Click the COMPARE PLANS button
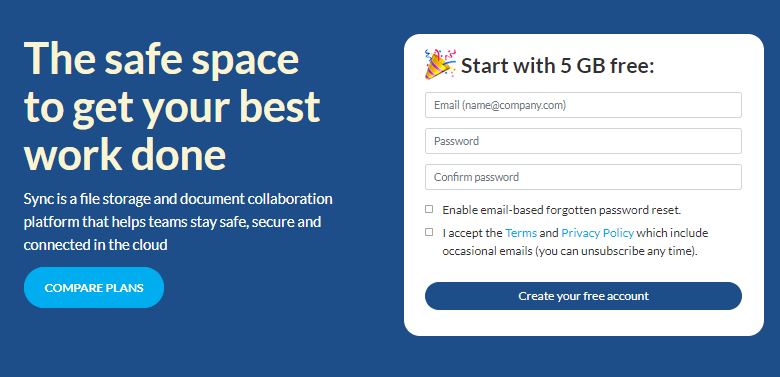Image resolution: width=780 pixels, height=377 pixels. tap(94, 287)
